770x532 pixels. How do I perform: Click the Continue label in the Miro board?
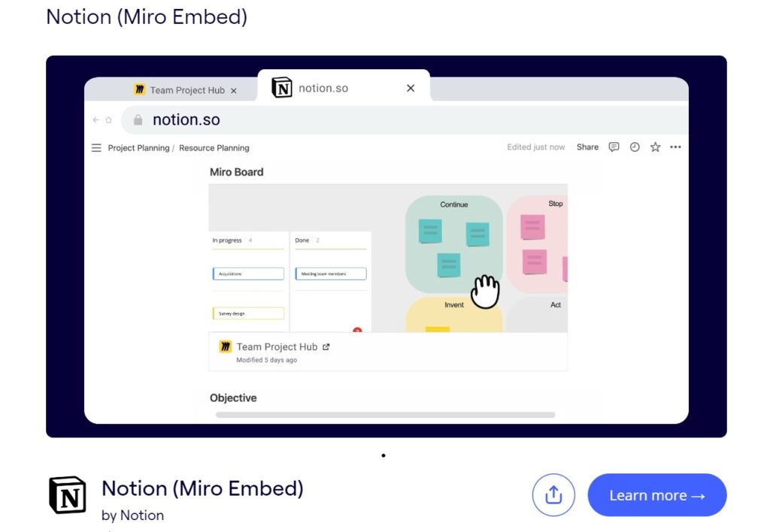coord(453,204)
